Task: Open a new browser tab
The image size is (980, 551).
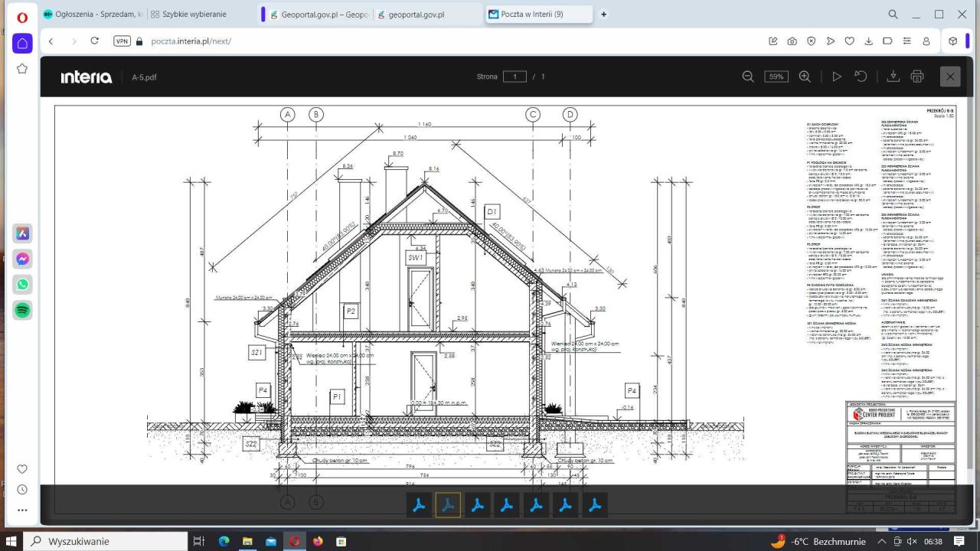Action: 603,15
